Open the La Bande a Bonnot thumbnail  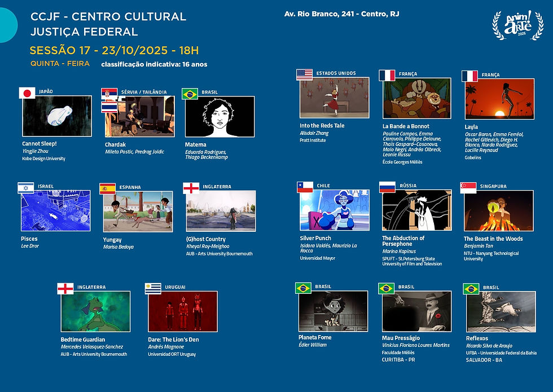417,98
